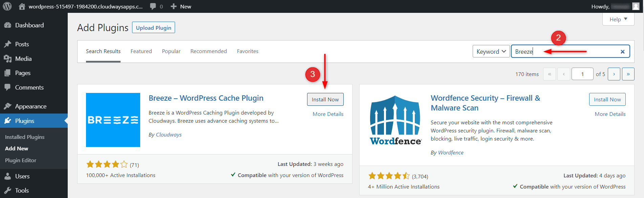The image size is (644, 198).
Task: Open More Details for Wordfence Security
Action: 610,114
